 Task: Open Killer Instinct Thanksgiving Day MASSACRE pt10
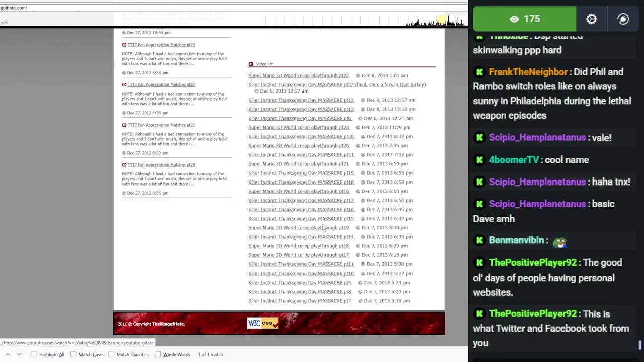(301, 274)
